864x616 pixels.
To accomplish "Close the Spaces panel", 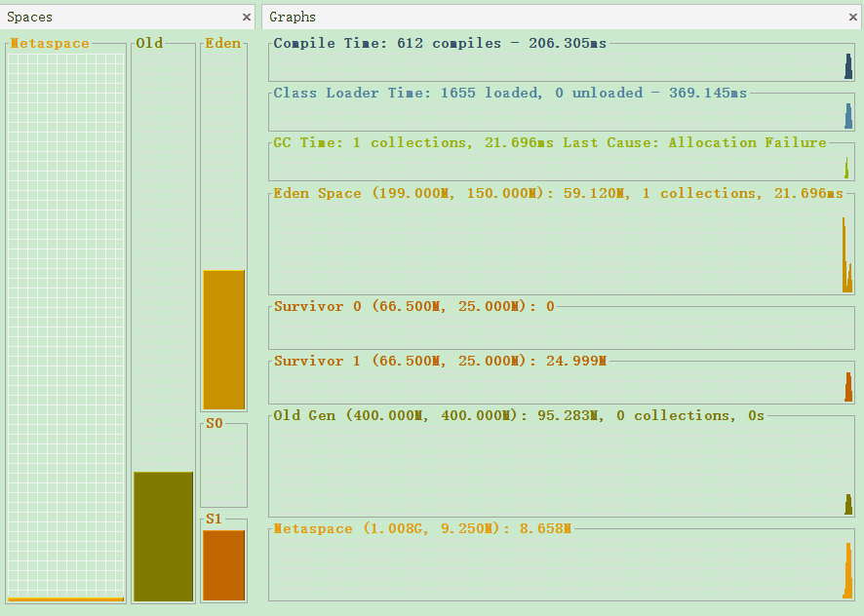I will [x=247, y=18].
